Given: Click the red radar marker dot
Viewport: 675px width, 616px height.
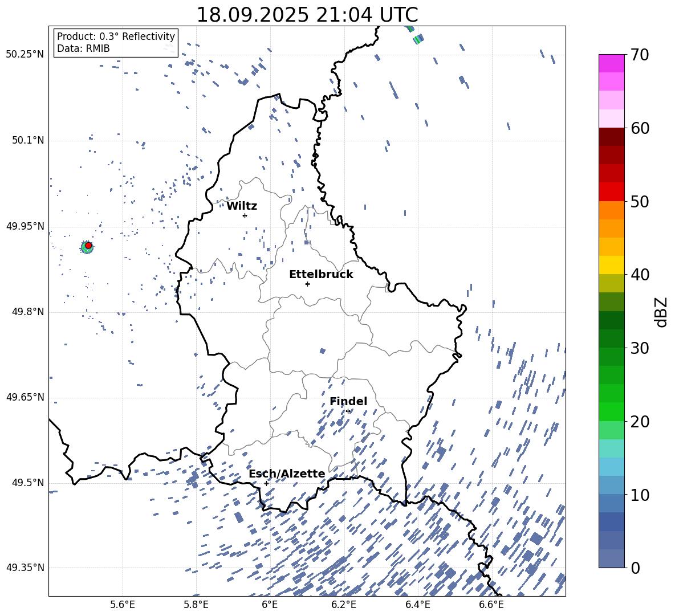Looking at the screenshot, I should [88, 246].
